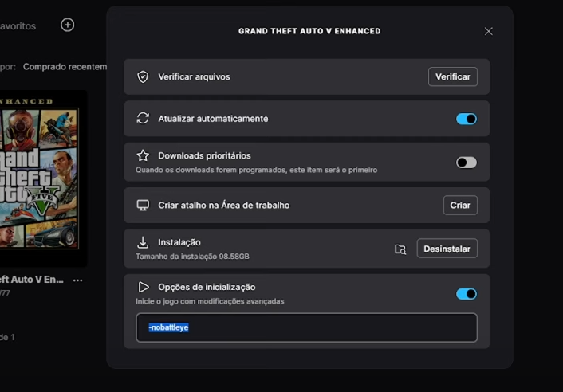Click the plus circle icon near favoritos
The height and width of the screenshot is (392, 563).
pos(68,25)
